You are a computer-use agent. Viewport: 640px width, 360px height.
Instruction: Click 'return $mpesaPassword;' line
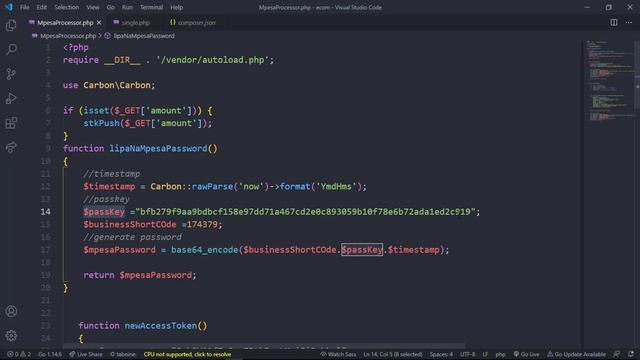[140, 275]
